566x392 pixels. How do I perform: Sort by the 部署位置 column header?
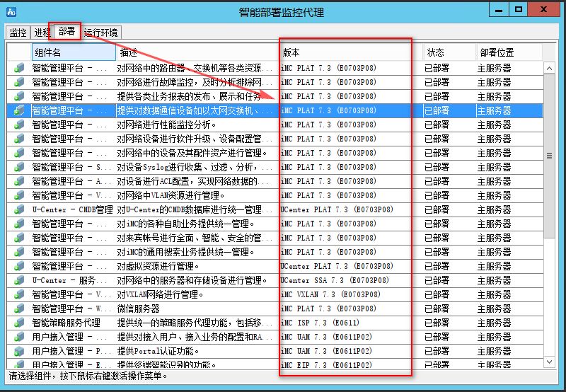(509, 52)
